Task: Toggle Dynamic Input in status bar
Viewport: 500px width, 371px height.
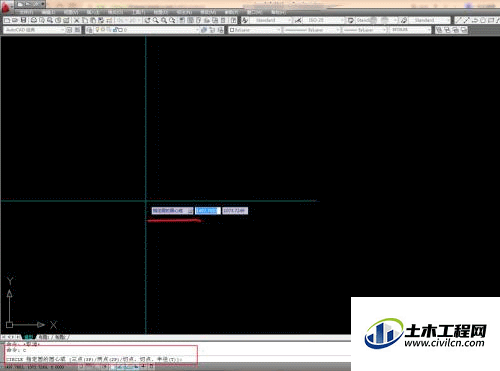Action: point(135,367)
